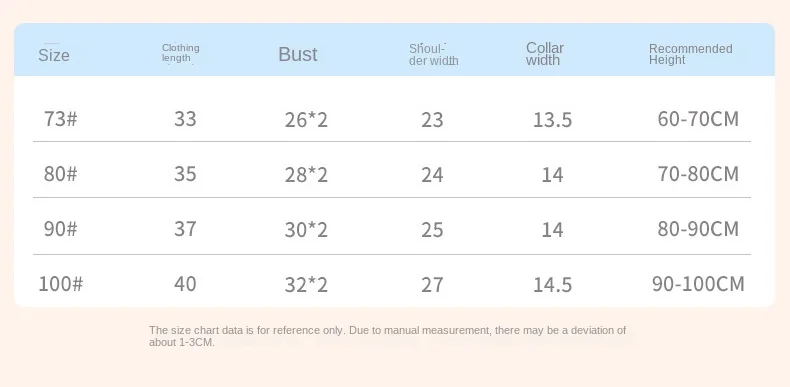Click the Collar width header
This screenshot has width=790, height=387.
click(x=545, y=54)
